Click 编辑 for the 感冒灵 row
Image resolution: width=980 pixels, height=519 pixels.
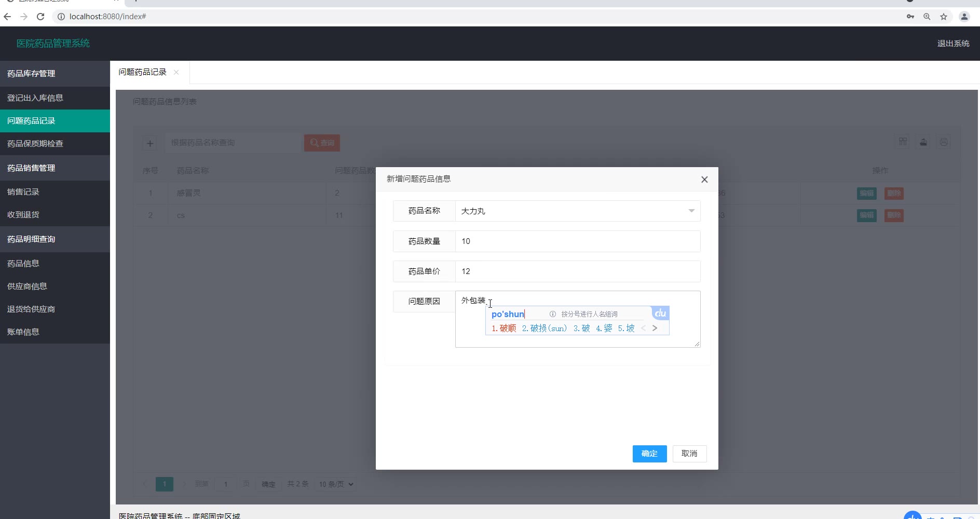(x=866, y=194)
